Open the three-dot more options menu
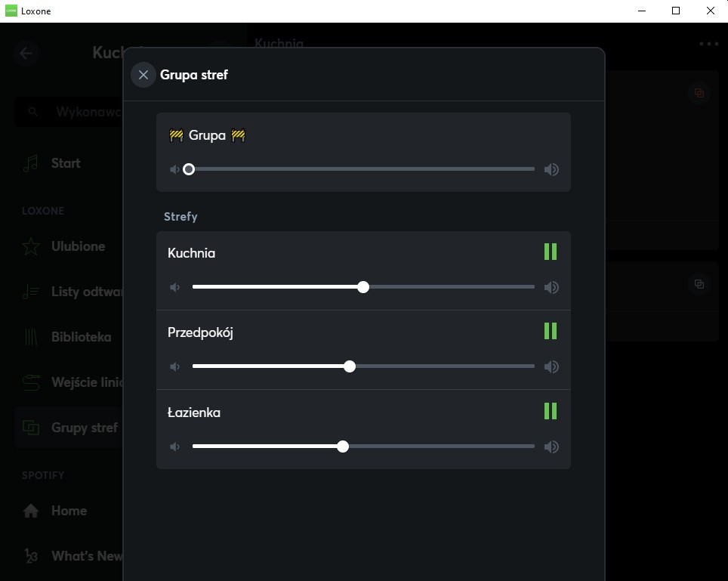The height and width of the screenshot is (581, 728). point(709,44)
